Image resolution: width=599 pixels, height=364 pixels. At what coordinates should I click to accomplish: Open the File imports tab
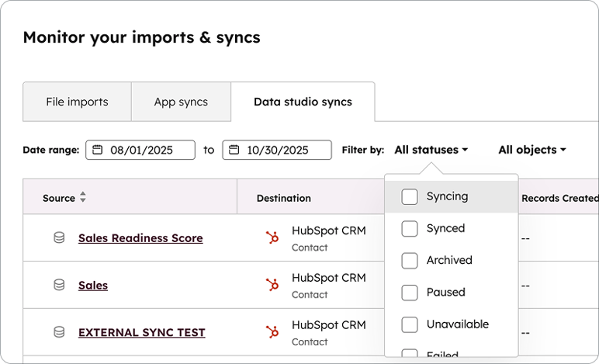77,102
